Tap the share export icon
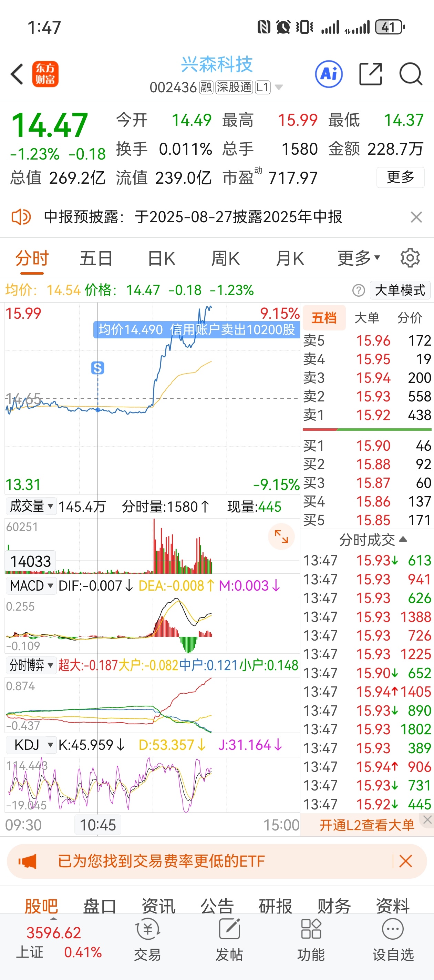The height and width of the screenshot is (980, 434). click(x=371, y=74)
